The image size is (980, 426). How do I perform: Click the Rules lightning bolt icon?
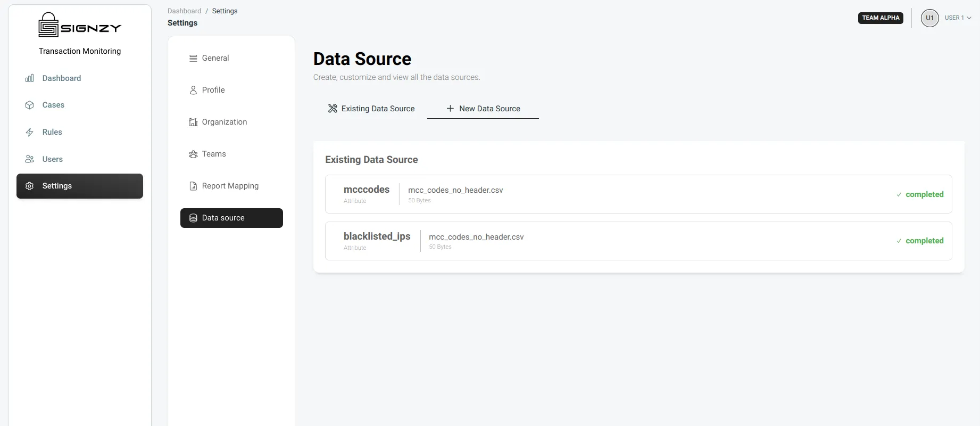coord(30,132)
